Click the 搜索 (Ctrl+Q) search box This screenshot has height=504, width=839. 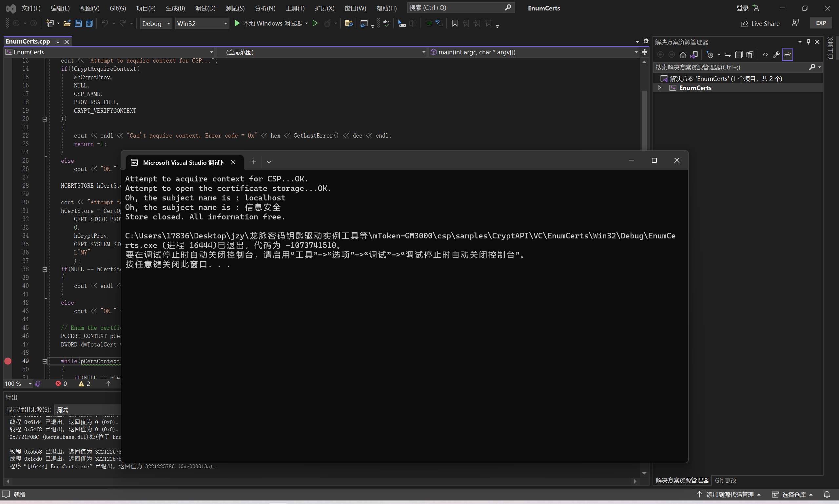click(x=455, y=8)
